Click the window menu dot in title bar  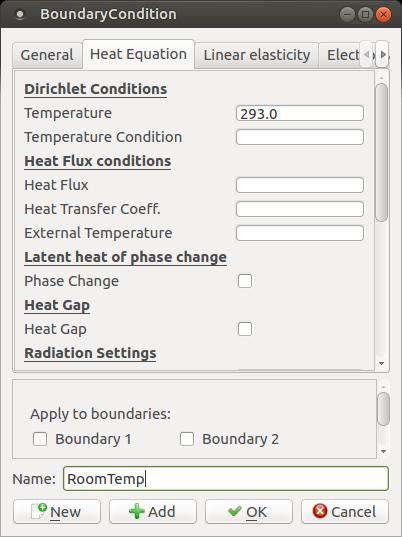click(20, 14)
